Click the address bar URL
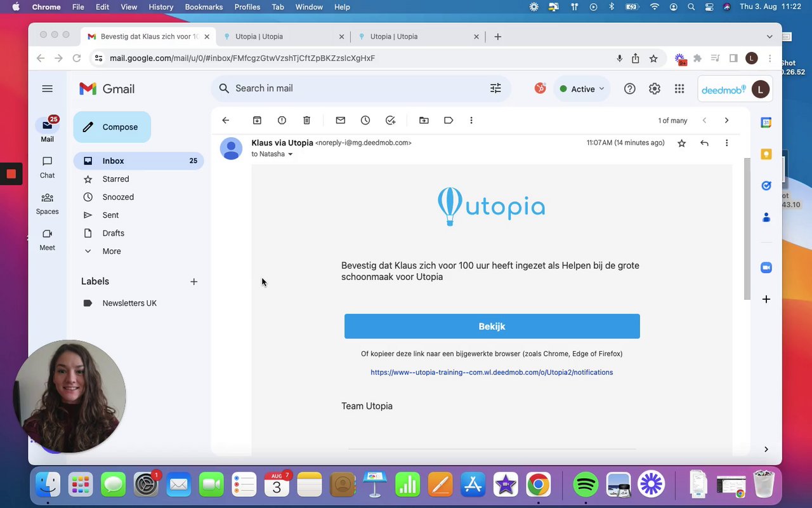 pyautogui.click(x=242, y=58)
